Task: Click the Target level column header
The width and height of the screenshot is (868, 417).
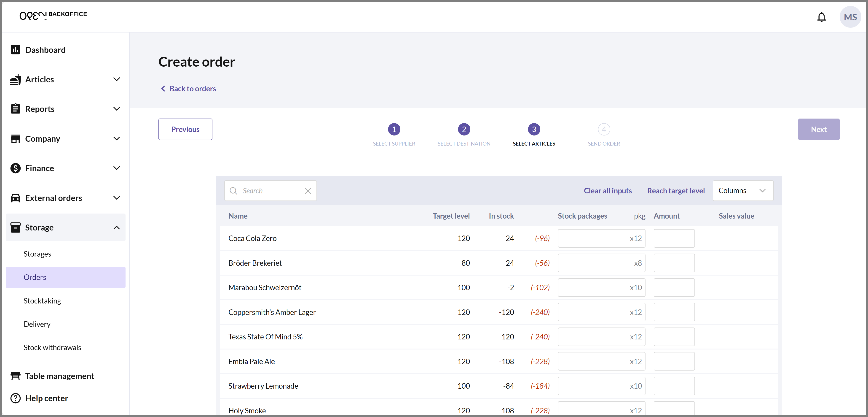Action: click(451, 216)
